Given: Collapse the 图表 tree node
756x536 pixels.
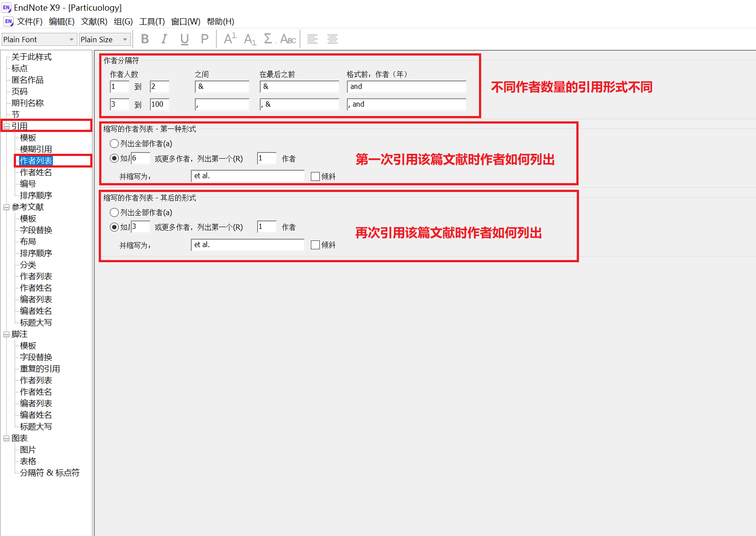Looking at the screenshot, I should 7,438.
